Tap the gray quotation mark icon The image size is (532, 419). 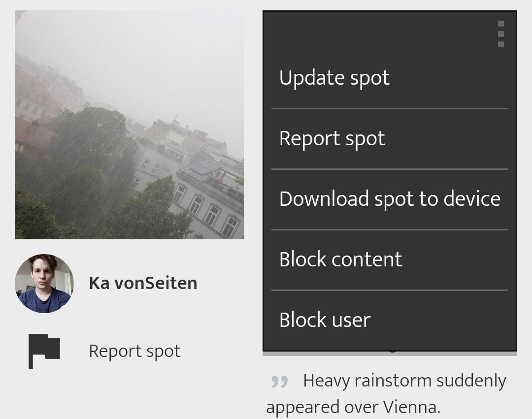[279, 382]
